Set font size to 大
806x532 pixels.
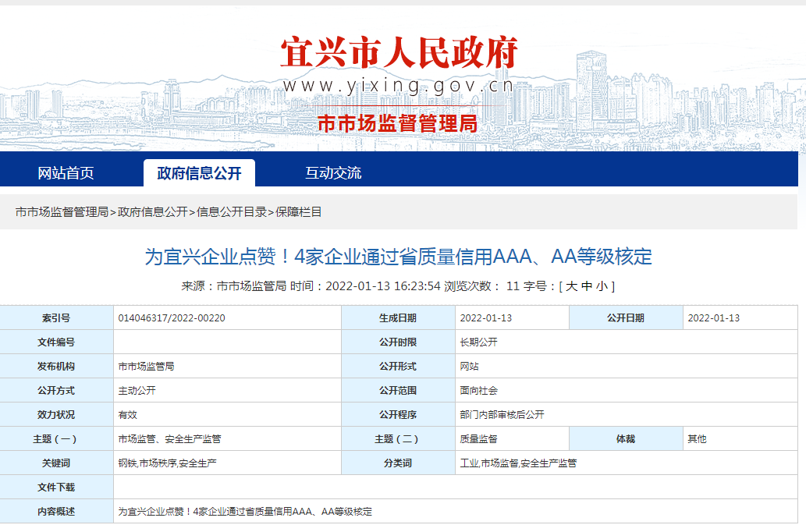pos(572,286)
